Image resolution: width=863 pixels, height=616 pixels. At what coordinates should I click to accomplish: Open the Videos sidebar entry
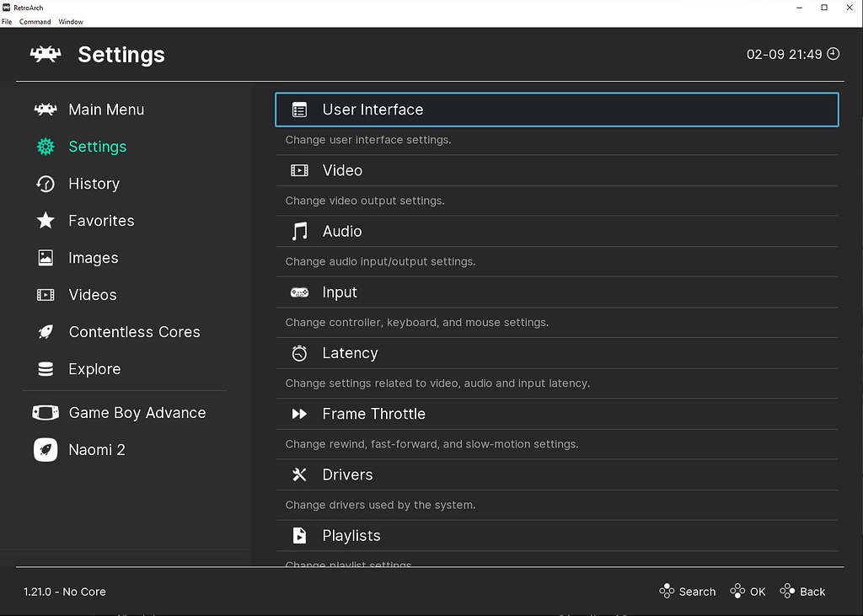93,295
